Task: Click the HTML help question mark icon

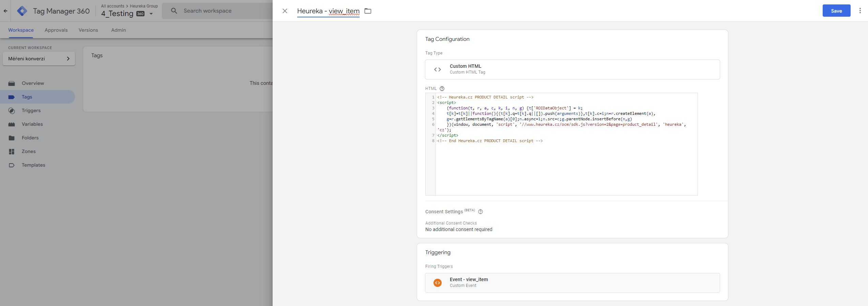Action: [x=442, y=89]
